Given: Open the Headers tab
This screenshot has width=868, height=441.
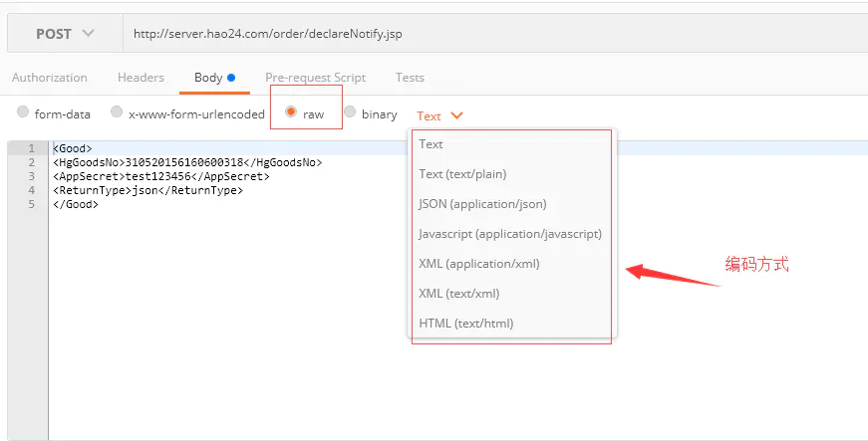Looking at the screenshot, I should click(141, 78).
